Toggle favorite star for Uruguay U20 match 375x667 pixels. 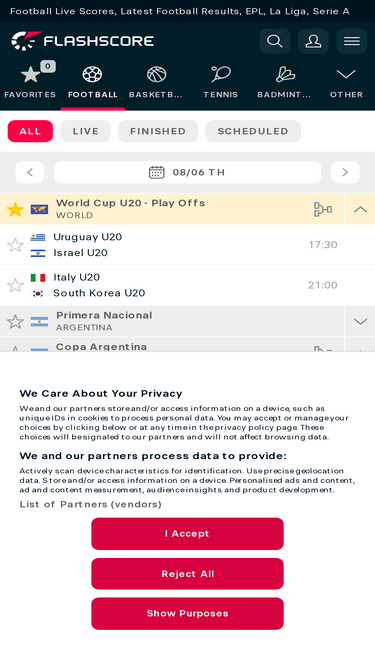click(x=15, y=245)
